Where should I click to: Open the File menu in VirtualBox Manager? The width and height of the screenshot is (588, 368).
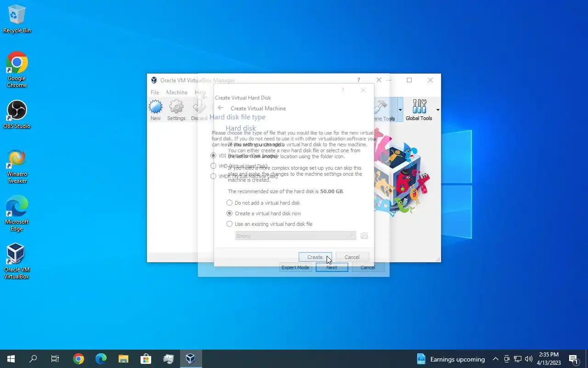[x=155, y=92]
